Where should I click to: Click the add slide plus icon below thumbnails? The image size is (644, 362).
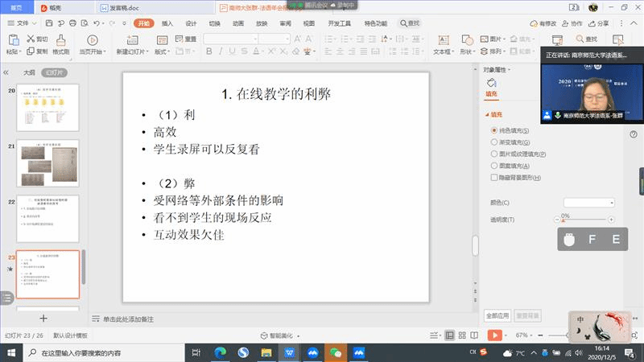[x=43, y=319]
